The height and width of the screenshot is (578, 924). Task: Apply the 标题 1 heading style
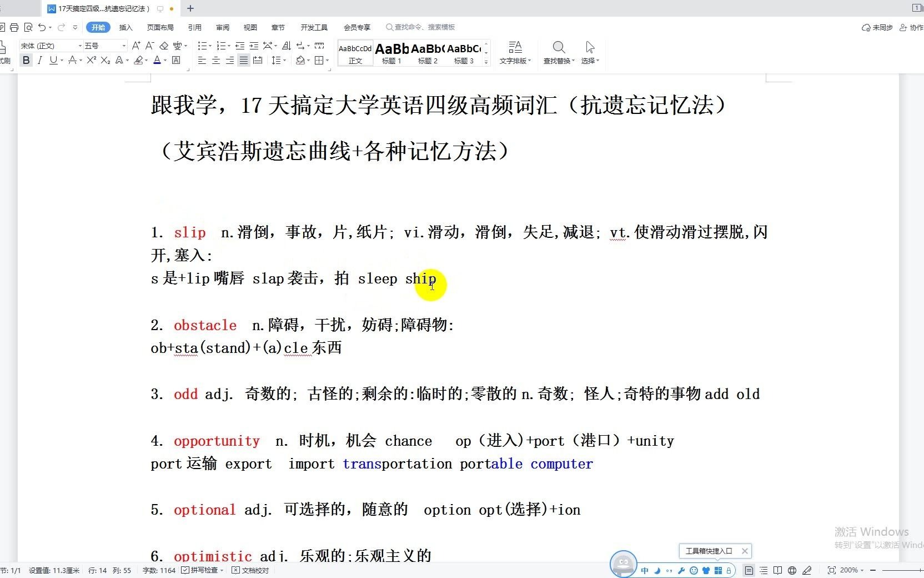[x=391, y=53]
